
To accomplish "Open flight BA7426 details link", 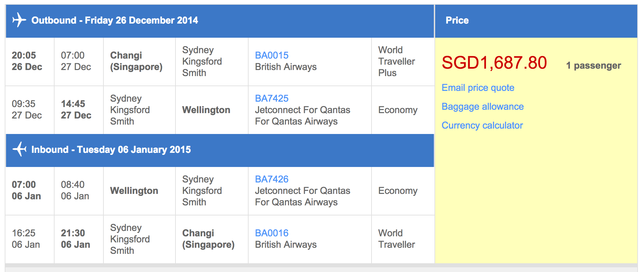I will pyautogui.click(x=271, y=179).
